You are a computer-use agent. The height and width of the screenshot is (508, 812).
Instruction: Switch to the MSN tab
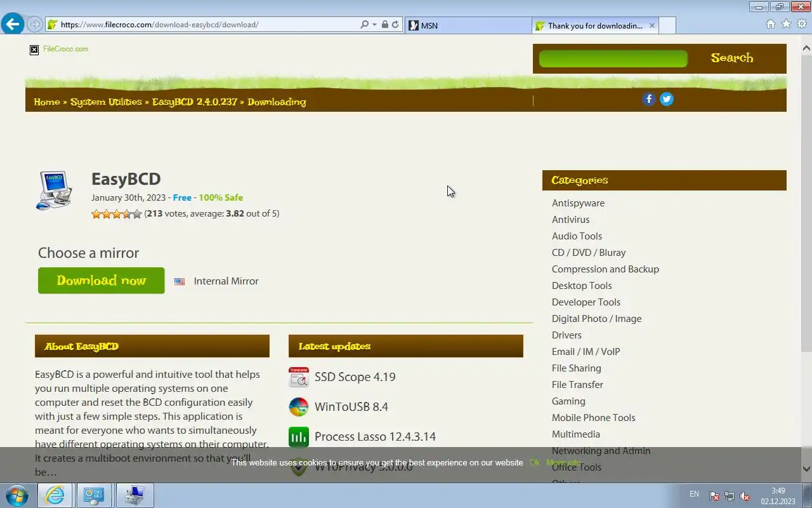pyautogui.click(x=468, y=25)
